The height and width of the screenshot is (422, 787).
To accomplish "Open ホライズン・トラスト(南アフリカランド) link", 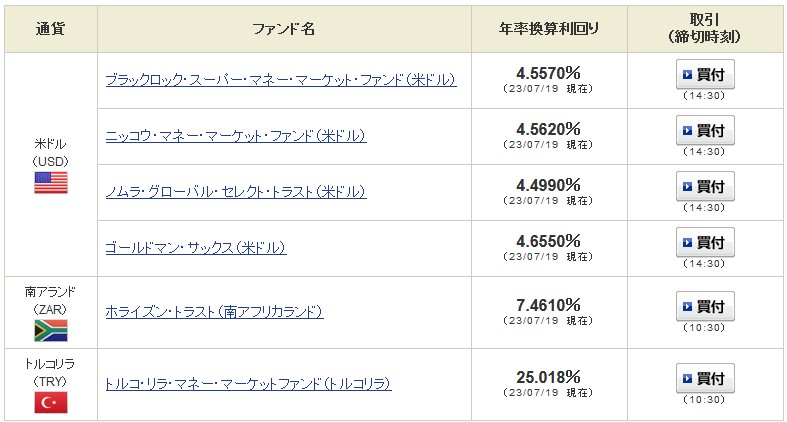I will point(214,312).
